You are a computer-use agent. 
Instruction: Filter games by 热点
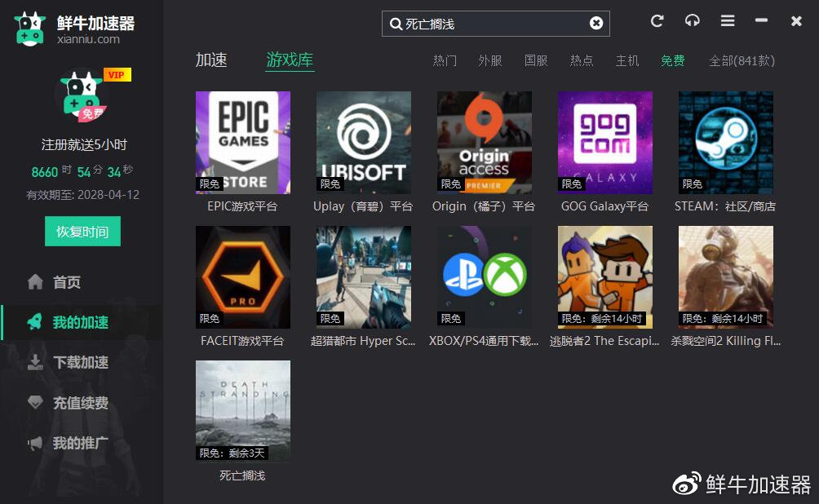pos(582,61)
